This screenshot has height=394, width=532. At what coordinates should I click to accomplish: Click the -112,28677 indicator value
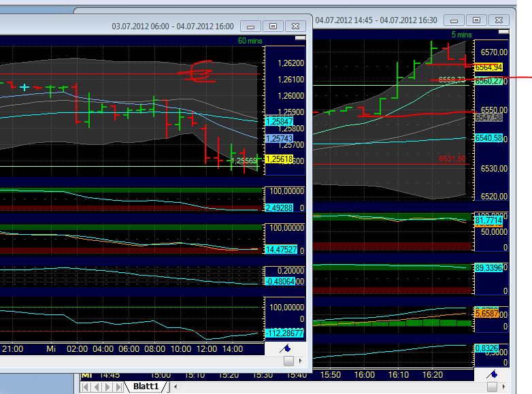click(284, 333)
